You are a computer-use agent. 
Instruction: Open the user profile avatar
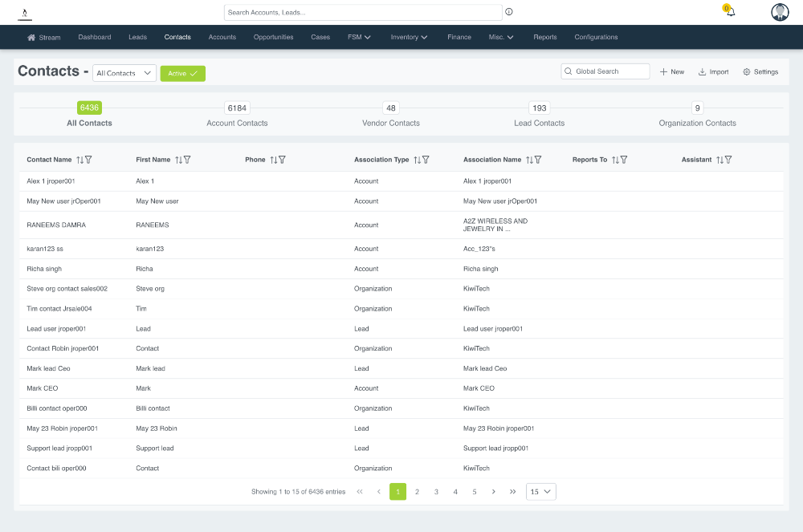coord(780,12)
